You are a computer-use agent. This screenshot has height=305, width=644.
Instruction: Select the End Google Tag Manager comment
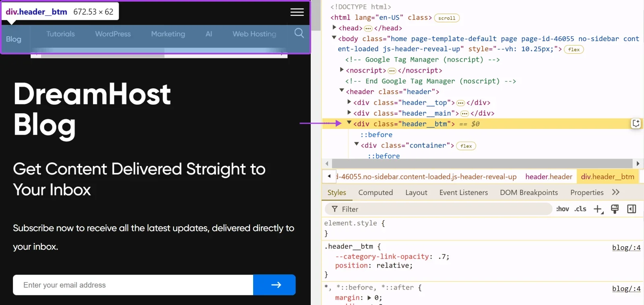click(430, 81)
